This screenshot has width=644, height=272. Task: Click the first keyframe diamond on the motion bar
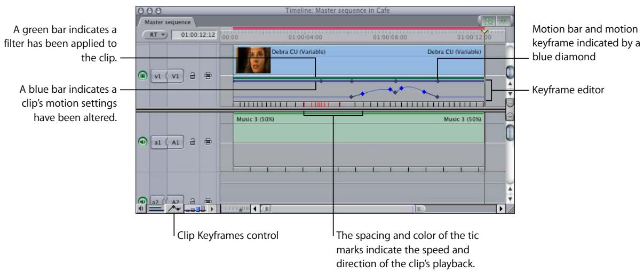pyautogui.click(x=321, y=81)
